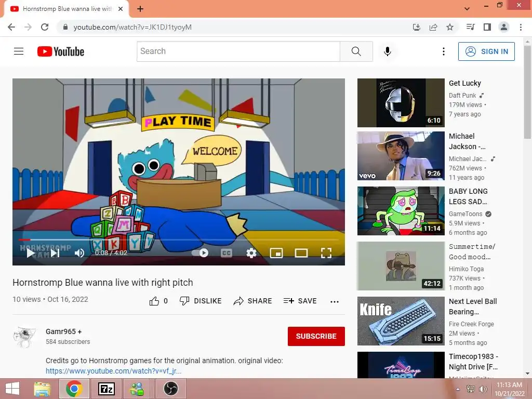Open the original video link in description
This screenshot has width=532, height=399.
114,371
